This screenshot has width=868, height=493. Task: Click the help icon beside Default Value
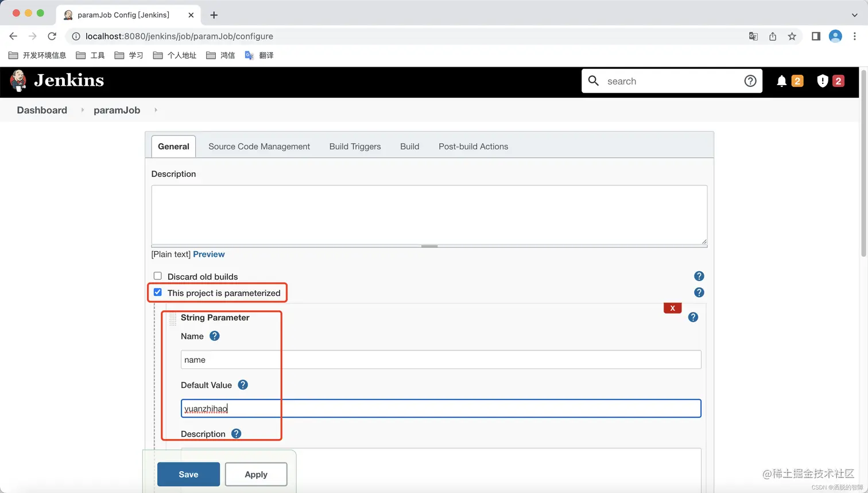(243, 385)
